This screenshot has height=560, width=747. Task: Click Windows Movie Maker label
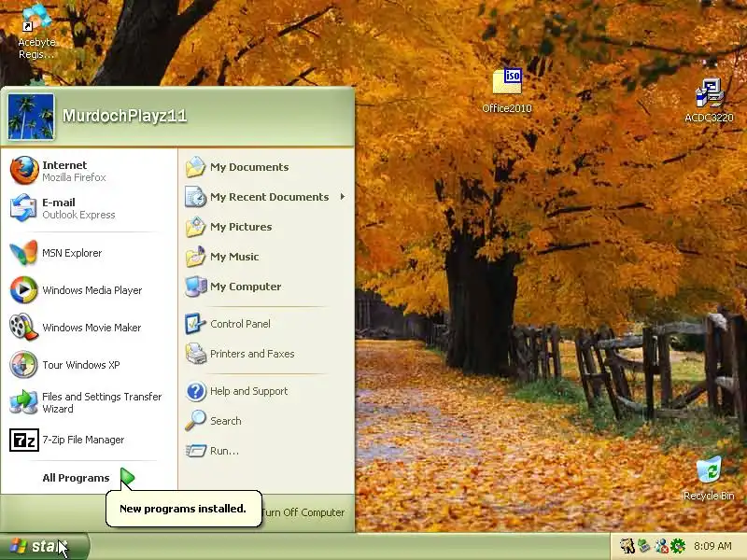(92, 328)
